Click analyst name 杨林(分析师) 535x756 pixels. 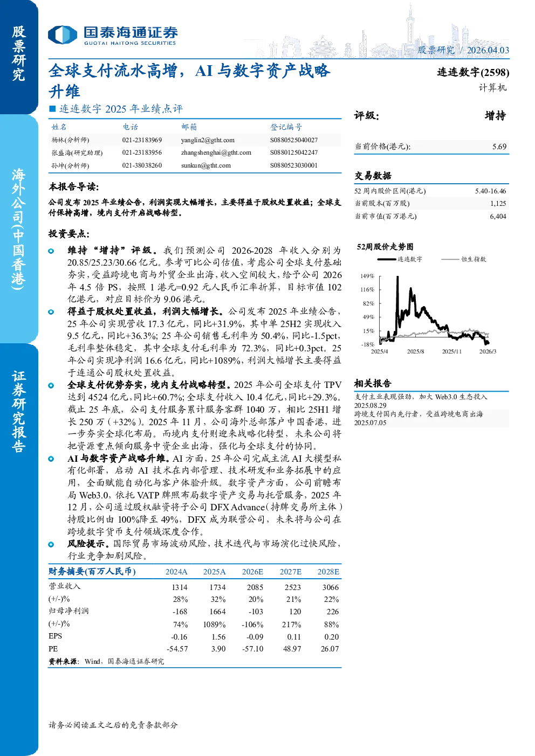(x=70, y=140)
